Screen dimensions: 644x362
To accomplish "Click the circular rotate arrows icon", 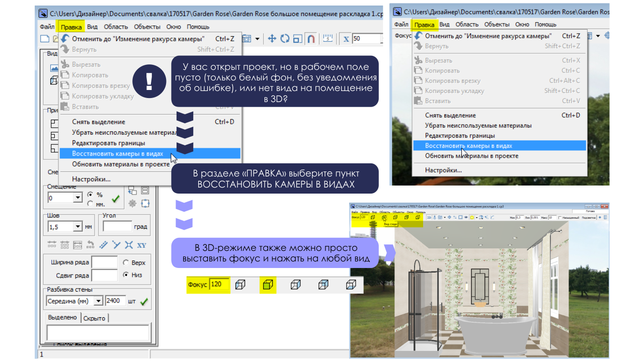I will [285, 39].
